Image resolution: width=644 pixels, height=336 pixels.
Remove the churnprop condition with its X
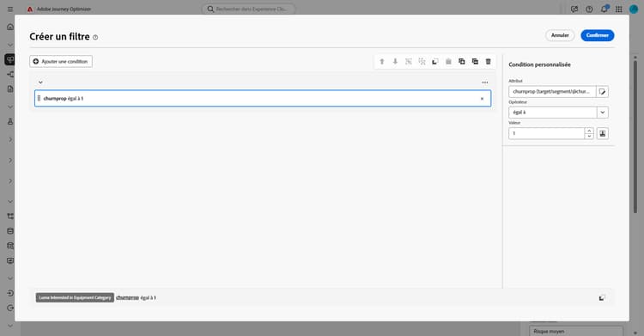point(483,99)
